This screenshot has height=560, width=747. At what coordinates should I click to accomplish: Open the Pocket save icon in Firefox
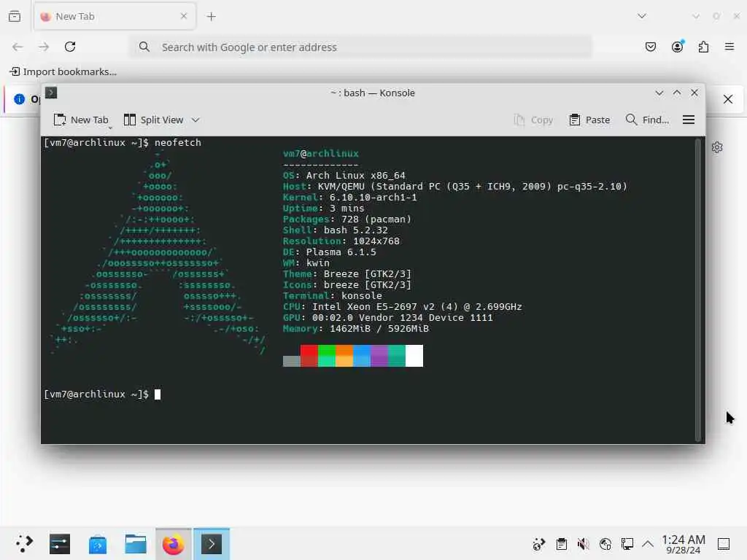(x=650, y=47)
